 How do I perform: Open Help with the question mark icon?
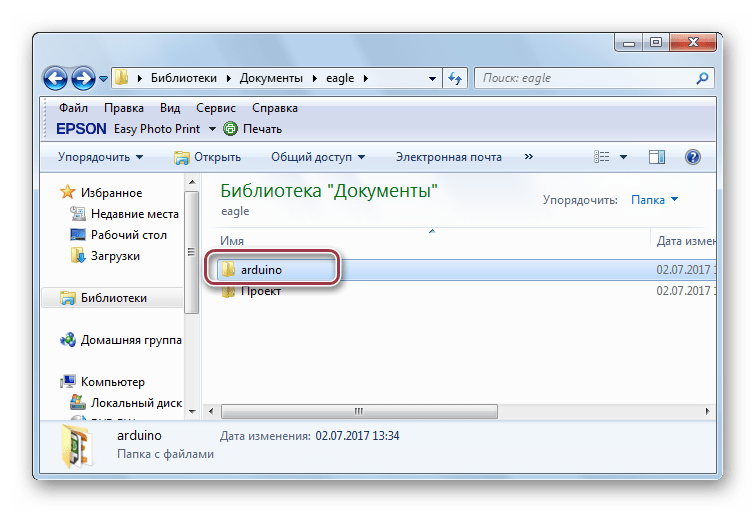click(x=693, y=157)
